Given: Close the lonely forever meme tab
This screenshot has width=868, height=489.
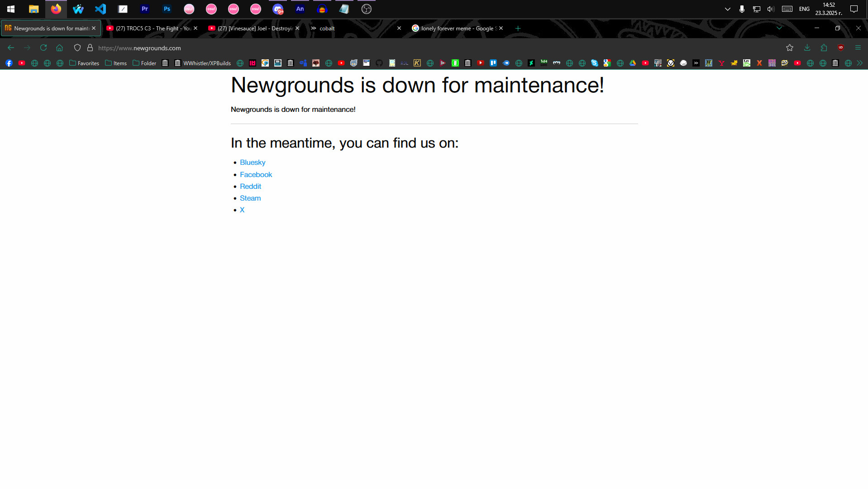Looking at the screenshot, I should click(x=501, y=28).
